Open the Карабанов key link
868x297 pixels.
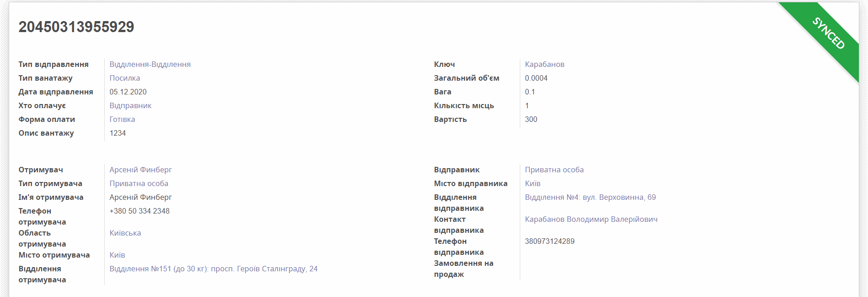click(x=545, y=64)
